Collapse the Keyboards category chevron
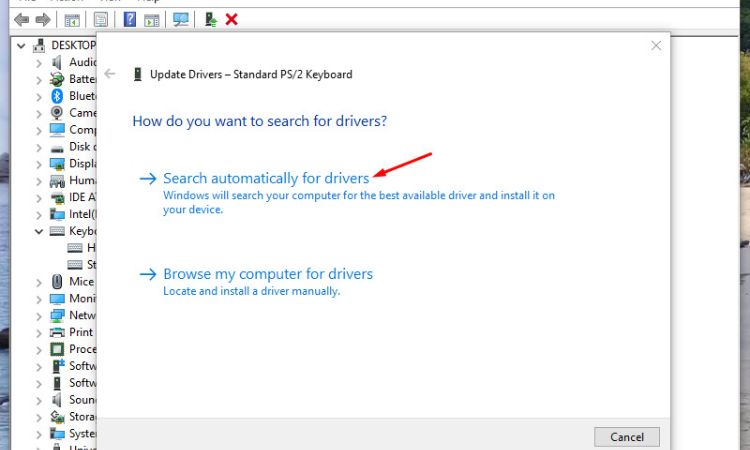750x450 pixels. coord(39,231)
